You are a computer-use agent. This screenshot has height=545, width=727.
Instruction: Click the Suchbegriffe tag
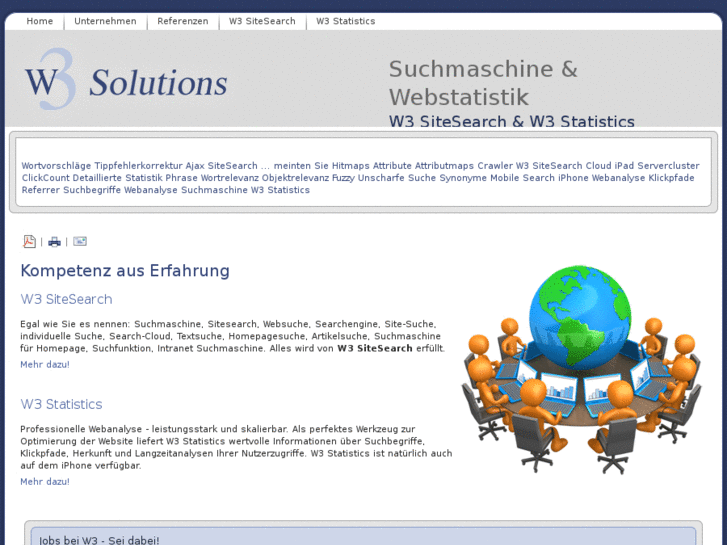[x=92, y=190]
